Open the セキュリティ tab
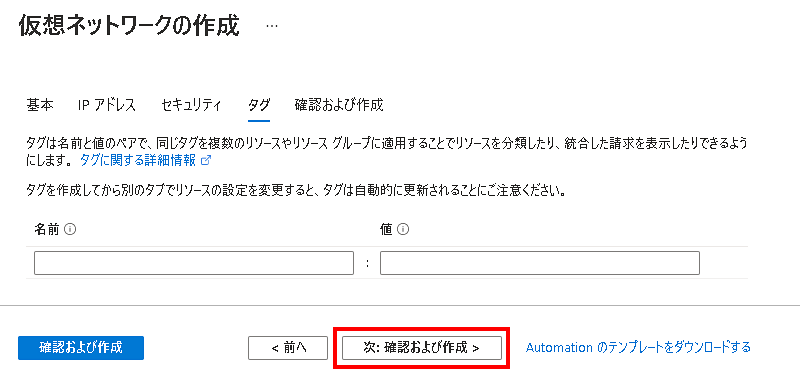Viewport: 800px width, 380px height. pyautogui.click(x=191, y=106)
